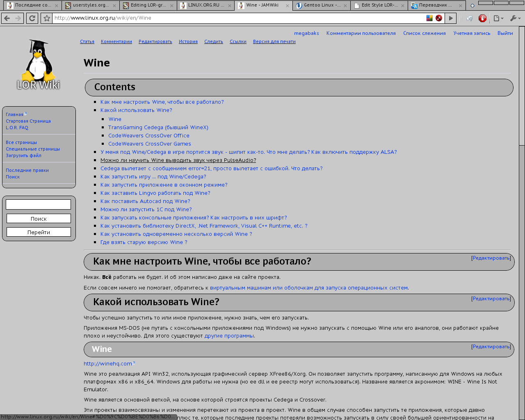Close the userstyles.org tab
The image size is (525, 420).
tap(114, 6)
